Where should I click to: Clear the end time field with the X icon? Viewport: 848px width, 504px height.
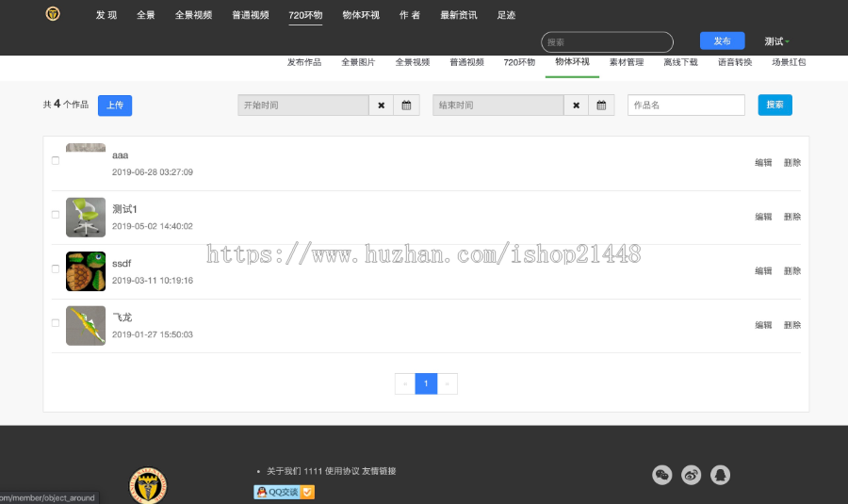click(x=576, y=106)
